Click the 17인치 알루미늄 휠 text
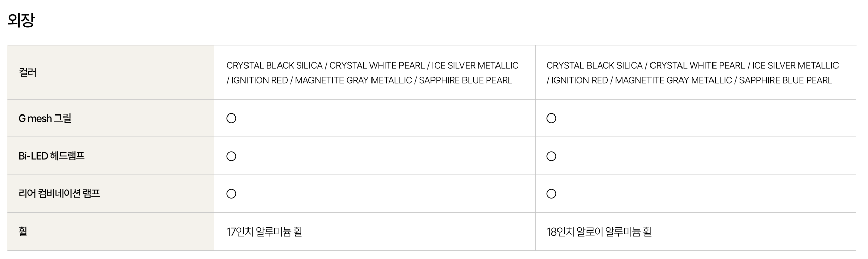868x259 pixels. pos(264,232)
